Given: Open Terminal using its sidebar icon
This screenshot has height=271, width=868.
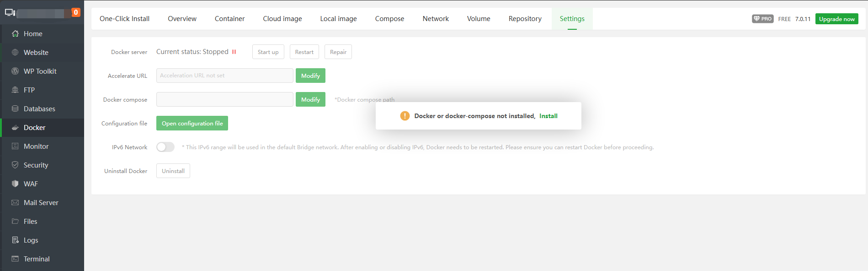Looking at the screenshot, I should point(15,259).
